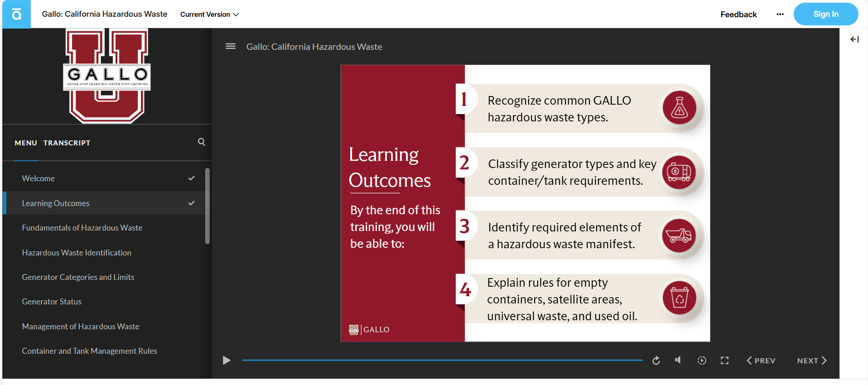Open the more options ellipsis menu

click(x=780, y=14)
